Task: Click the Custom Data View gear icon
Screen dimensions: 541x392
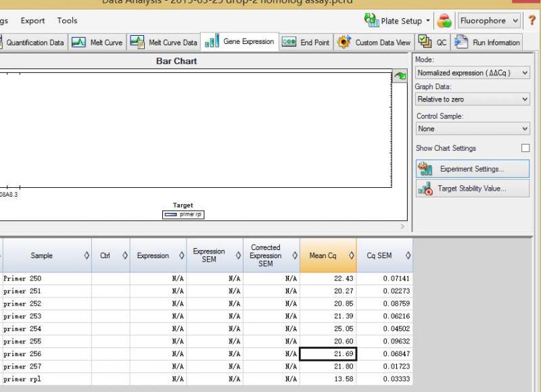Action: click(344, 42)
